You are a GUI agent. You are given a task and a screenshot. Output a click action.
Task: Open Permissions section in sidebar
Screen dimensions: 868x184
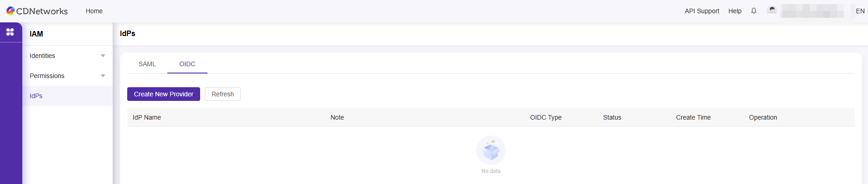(x=47, y=76)
